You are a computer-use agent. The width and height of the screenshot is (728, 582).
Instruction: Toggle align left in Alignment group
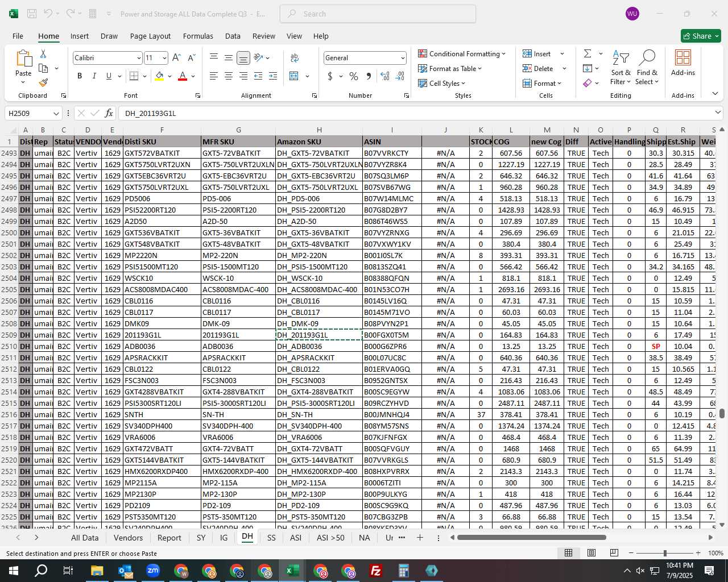pos(213,76)
